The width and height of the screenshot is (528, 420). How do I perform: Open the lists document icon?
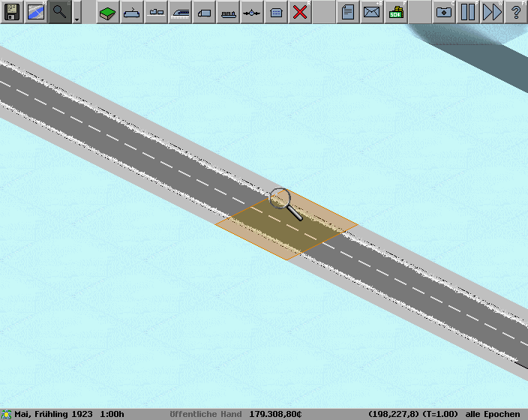(x=347, y=12)
